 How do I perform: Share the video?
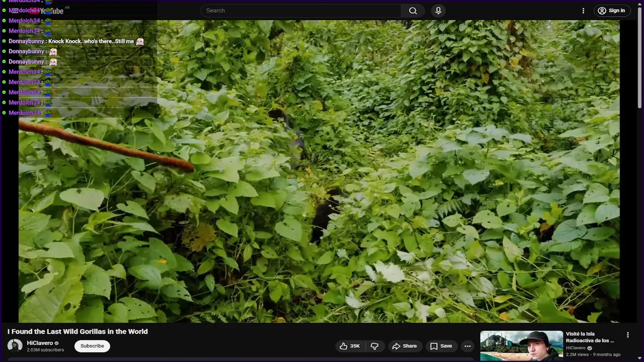405,346
